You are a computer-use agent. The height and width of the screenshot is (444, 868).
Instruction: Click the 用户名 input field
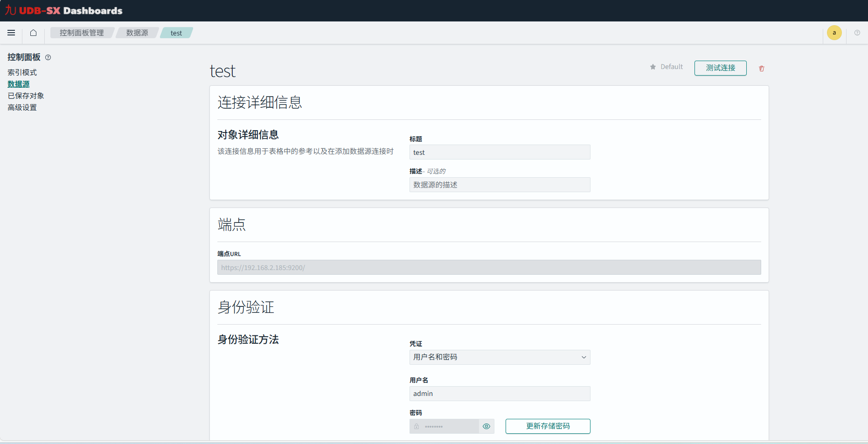[500, 394]
